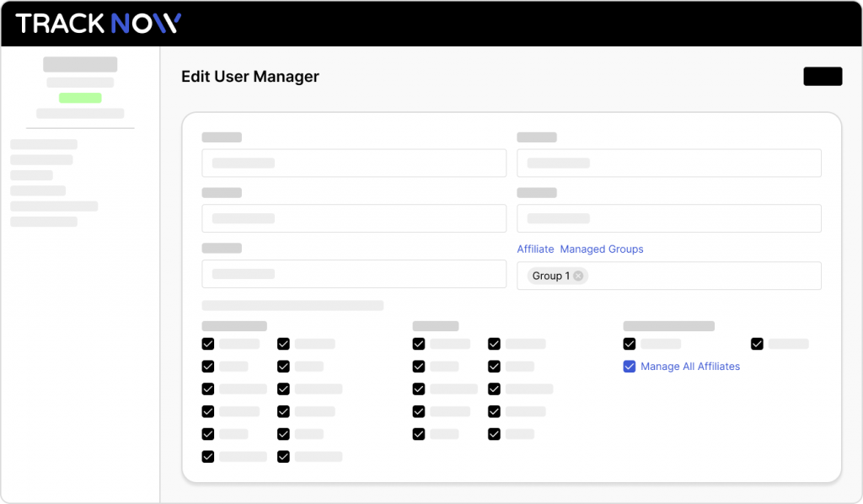This screenshot has width=863, height=504.
Task: Select the first sidebar menu item
Action: (x=44, y=144)
